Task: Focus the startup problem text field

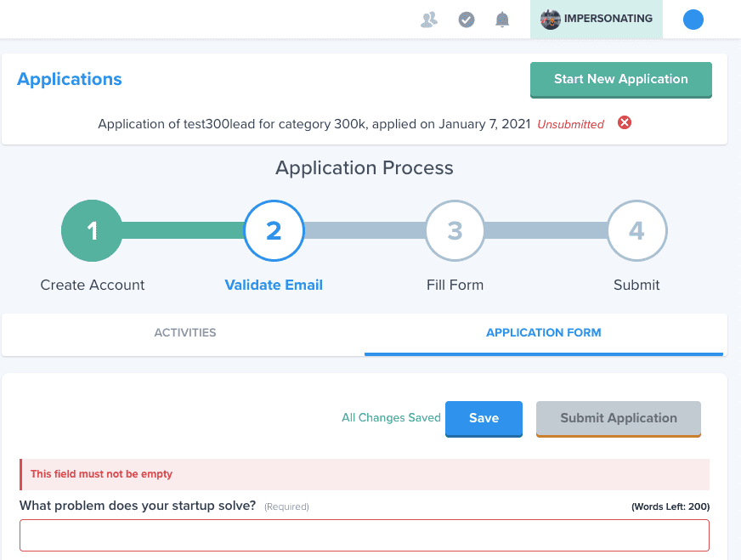Action: click(x=365, y=535)
